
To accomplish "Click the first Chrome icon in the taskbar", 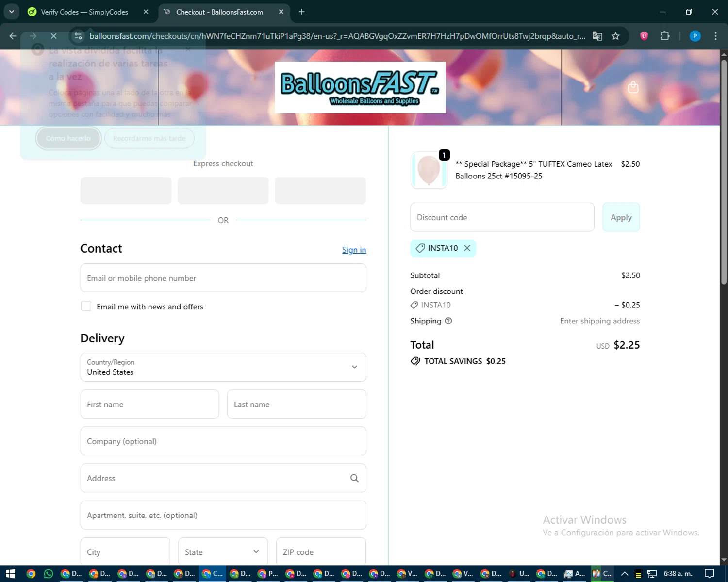I will point(31,574).
